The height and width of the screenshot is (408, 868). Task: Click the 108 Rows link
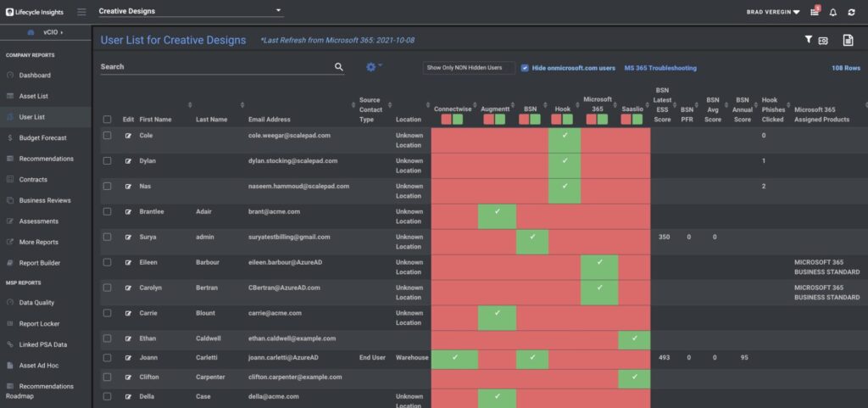click(846, 68)
